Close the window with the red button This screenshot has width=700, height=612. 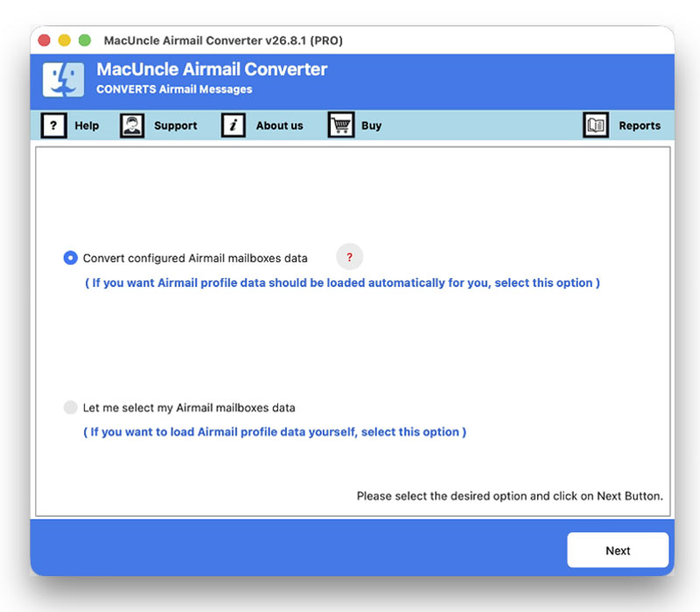45,40
